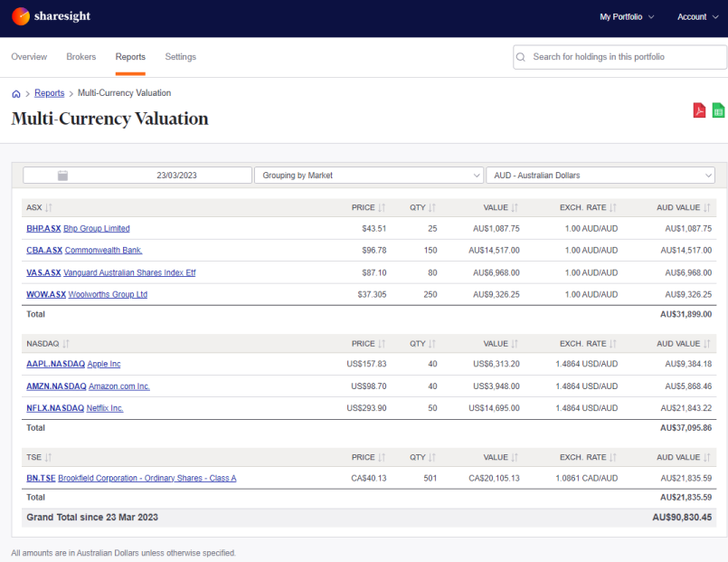The height and width of the screenshot is (562, 728).
Task: Open the My Portfolio dropdown
Action: click(x=627, y=16)
